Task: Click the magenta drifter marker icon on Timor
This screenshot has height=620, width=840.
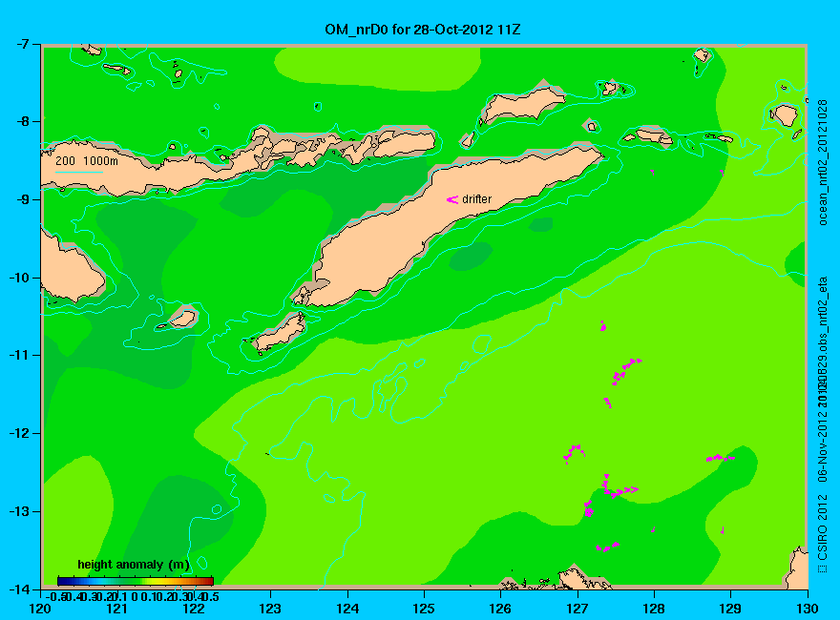Action: pos(452,199)
